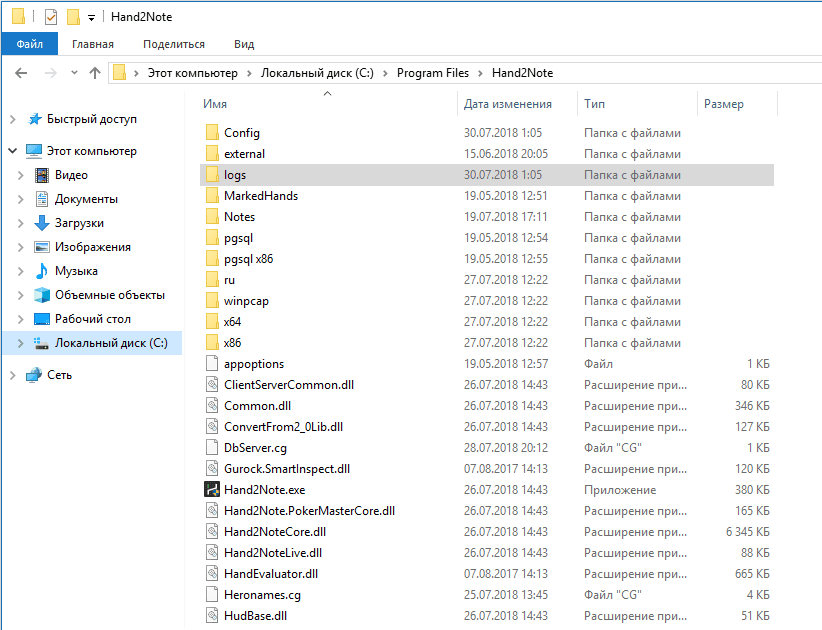
Task: Click the appoptions file icon
Action: tap(212, 363)
